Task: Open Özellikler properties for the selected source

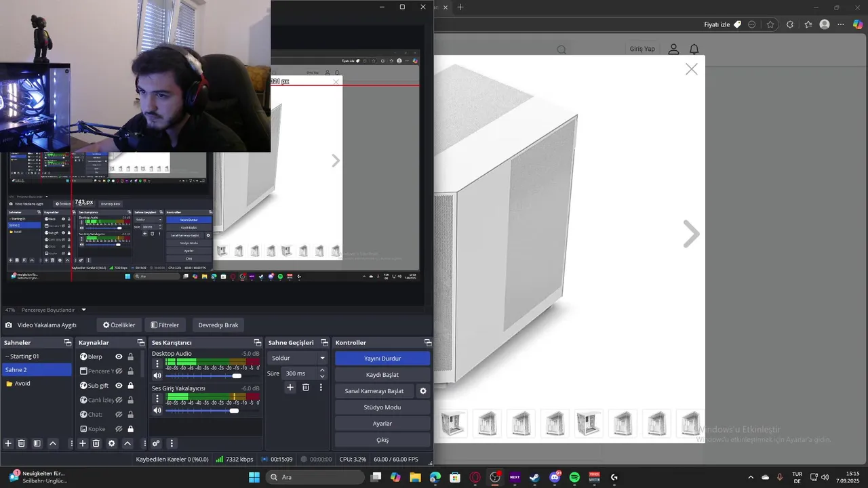Action: (x=119, y=325)
